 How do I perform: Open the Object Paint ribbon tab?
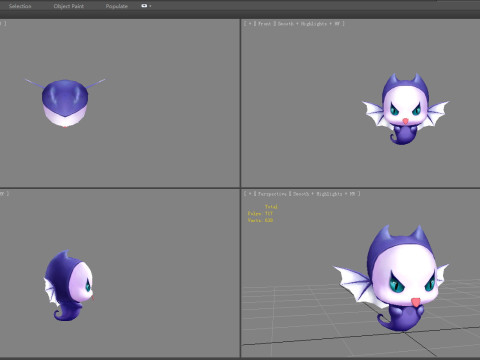pos(69,6)
